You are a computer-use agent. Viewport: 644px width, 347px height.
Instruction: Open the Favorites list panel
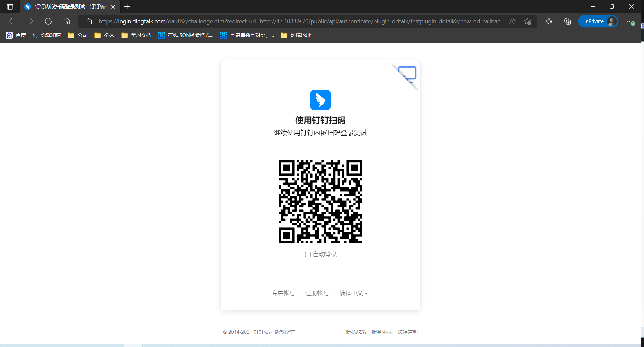click(x=549, y=21)
